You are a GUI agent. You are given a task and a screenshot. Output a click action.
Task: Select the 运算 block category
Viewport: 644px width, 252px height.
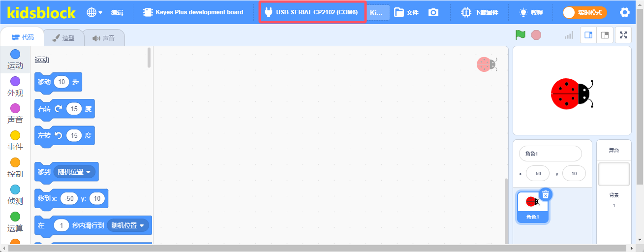15,222
